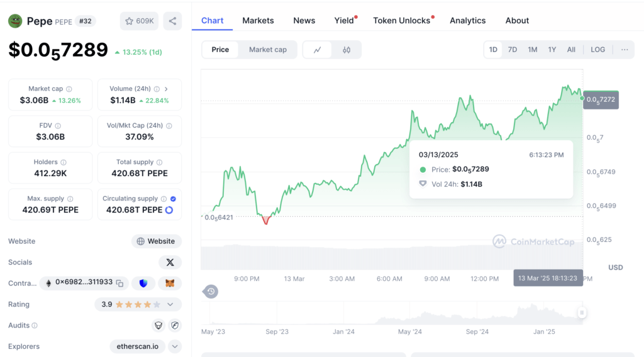Viewport: 644px width, 357px height.
Task: Click the Ethereum icon in contract address
Action: [x=48, y=283]
